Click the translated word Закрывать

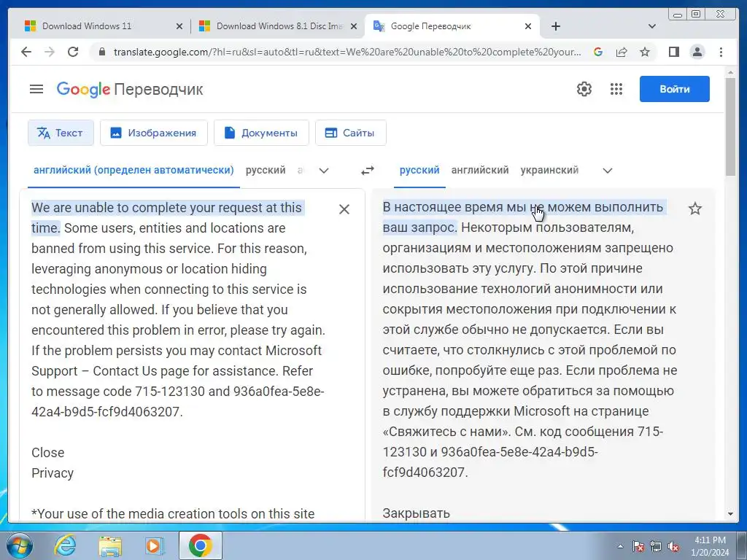pos(416,513)
